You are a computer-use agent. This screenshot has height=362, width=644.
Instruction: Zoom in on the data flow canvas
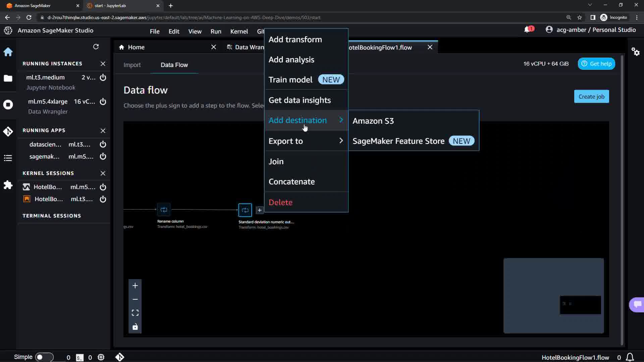[x=135, y=286]
